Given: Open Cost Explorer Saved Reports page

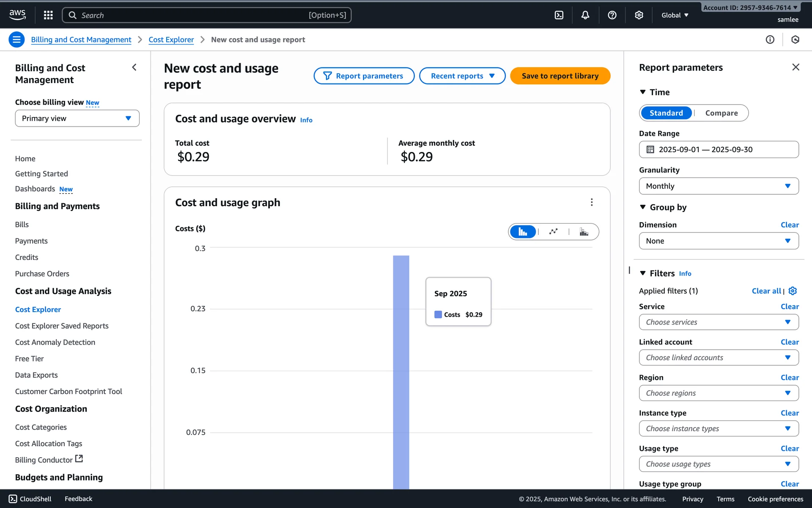Looking at the screenshot, I should (x=62, y=326).
